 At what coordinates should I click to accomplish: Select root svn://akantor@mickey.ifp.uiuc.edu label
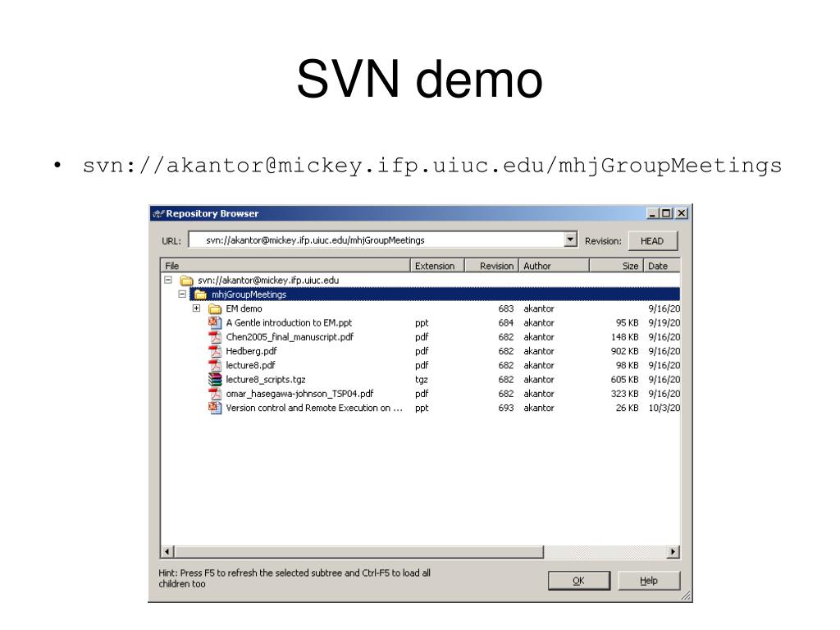[x=268, y=281]
